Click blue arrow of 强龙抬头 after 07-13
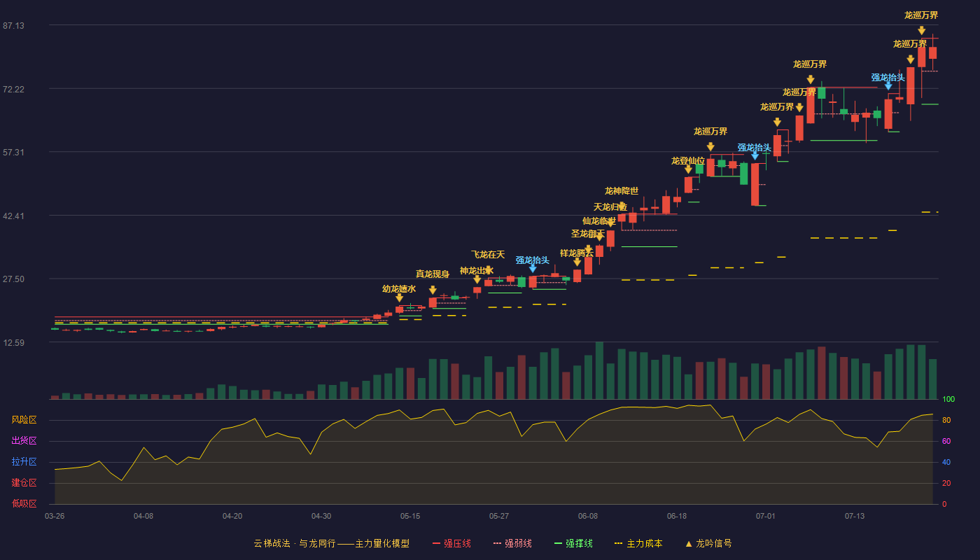The height and width of the screenshot is (560, 980). pyautogui.click(x=888, y=86)
